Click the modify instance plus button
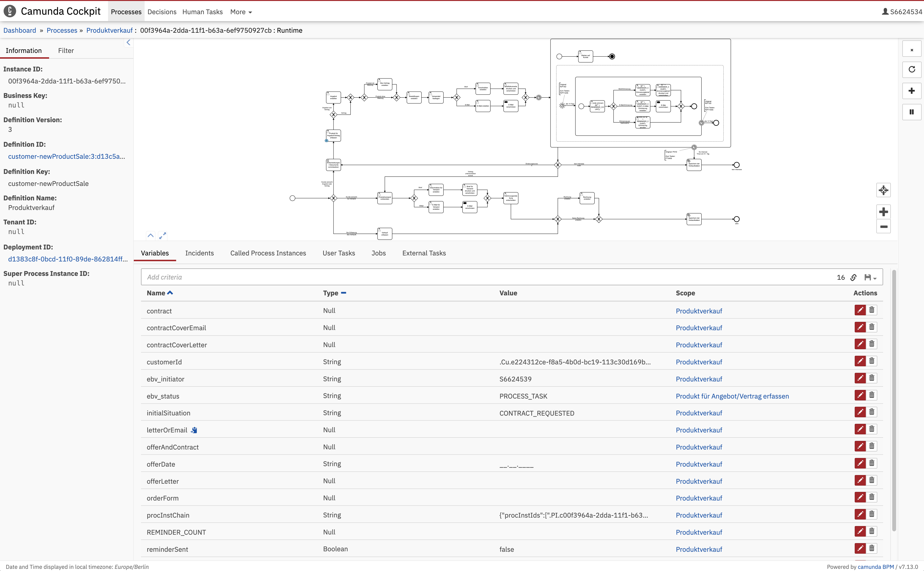The width and height of the screenshot is (924, 571). 911,91
